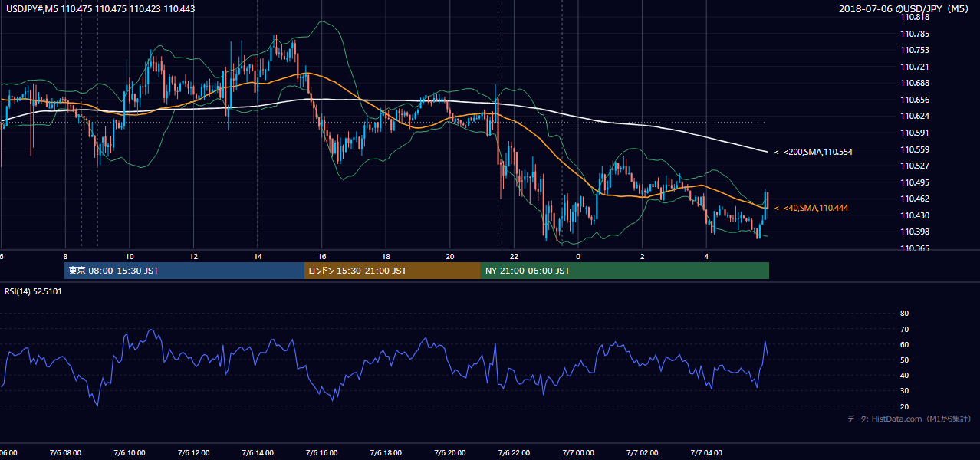Viewport: 980px width, 460px height.
Task: Select the NY 21:00-06:00 JST session bar
Action: point(624,271)
